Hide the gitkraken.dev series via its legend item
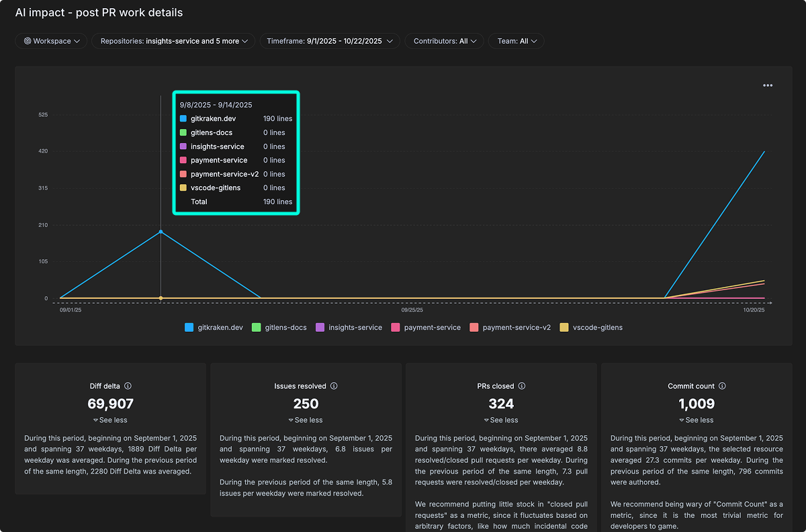The image size is (806, 532). [213, 327]
